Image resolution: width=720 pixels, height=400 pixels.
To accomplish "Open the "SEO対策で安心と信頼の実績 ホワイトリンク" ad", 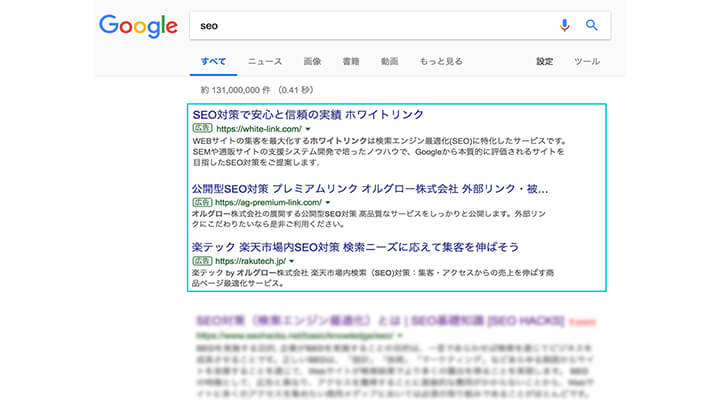I will pyautogui.click(x=308, y=114).
